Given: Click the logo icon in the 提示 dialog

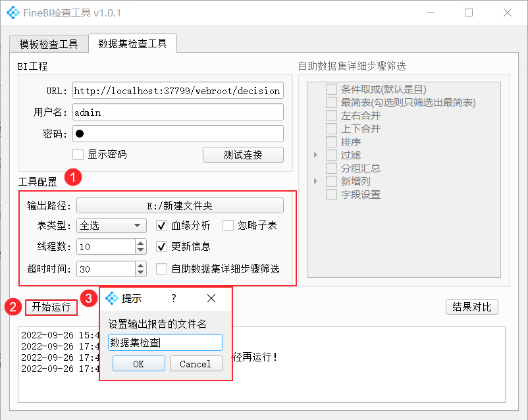Looking at the screenshot, I should pyautogui.click(x=112, y=298).
